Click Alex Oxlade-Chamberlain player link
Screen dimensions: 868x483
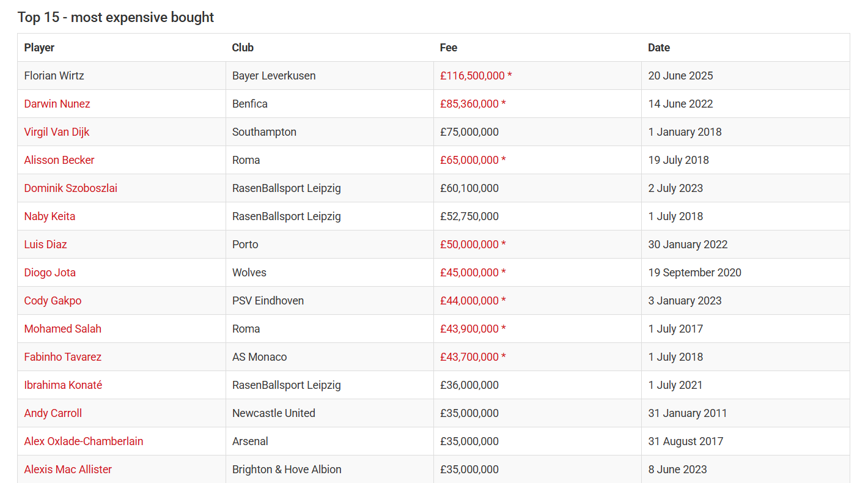click(84, 441)
